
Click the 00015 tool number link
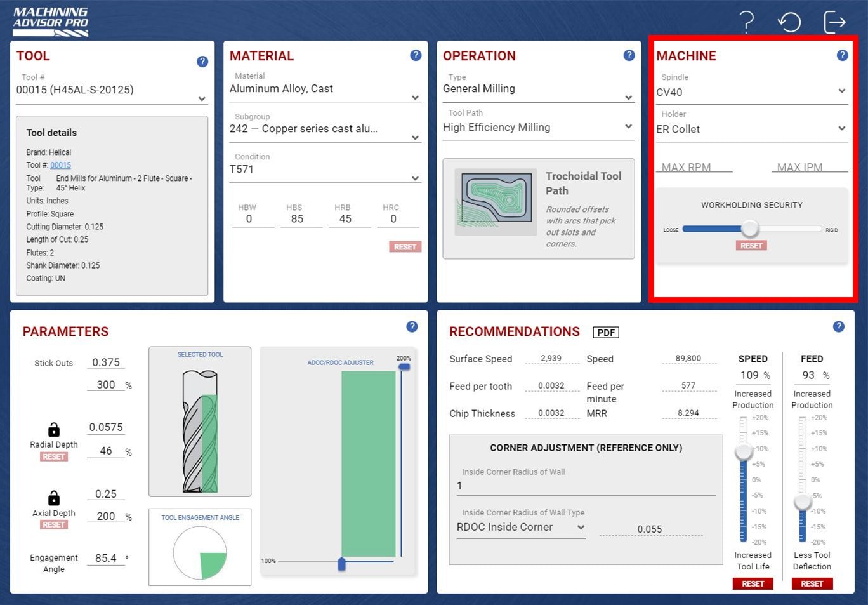(61, 165)
